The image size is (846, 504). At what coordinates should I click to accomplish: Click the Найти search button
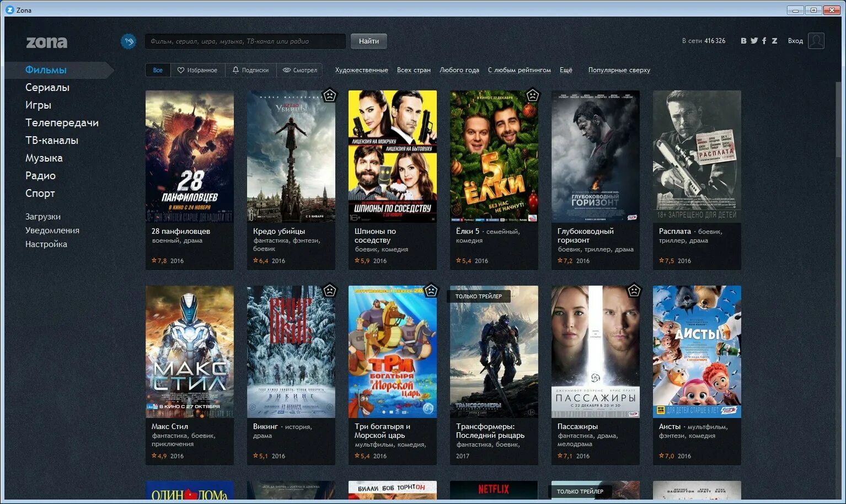(x=369, y=41)
